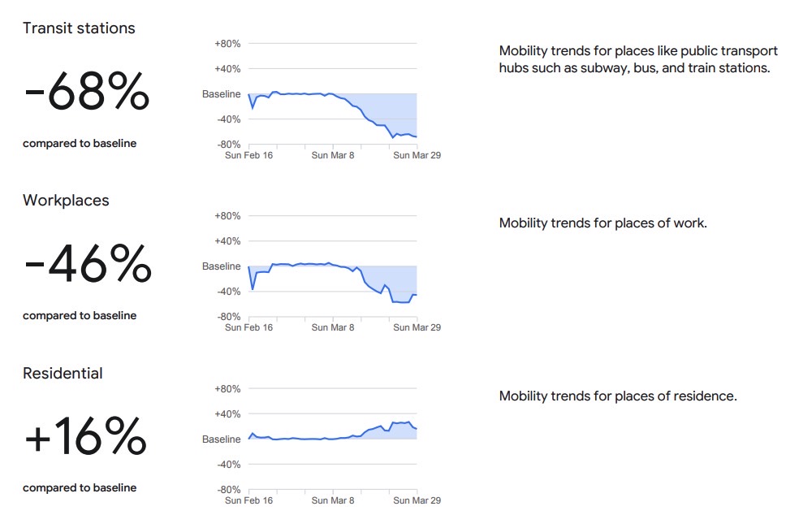
Task: Click the Transit stations heading
Action: pos(79,28)
